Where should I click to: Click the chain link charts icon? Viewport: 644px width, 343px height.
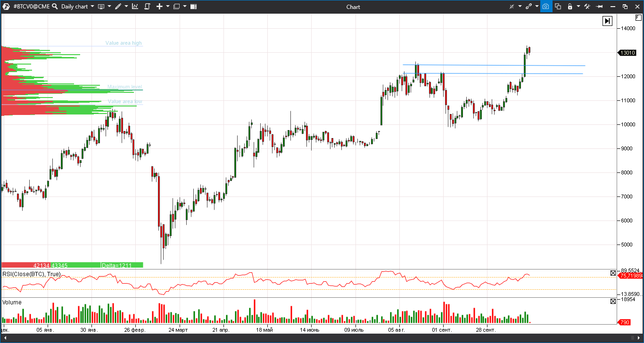(528, 7)
